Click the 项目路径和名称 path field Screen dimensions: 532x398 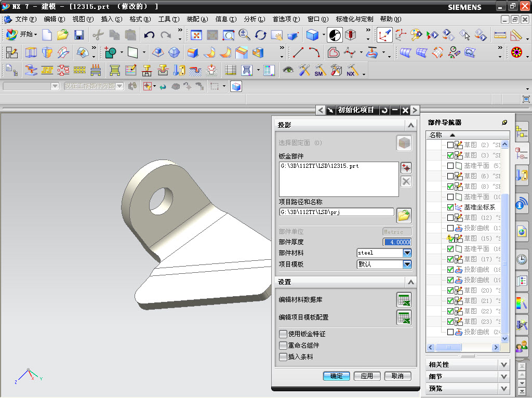point(337,213)
